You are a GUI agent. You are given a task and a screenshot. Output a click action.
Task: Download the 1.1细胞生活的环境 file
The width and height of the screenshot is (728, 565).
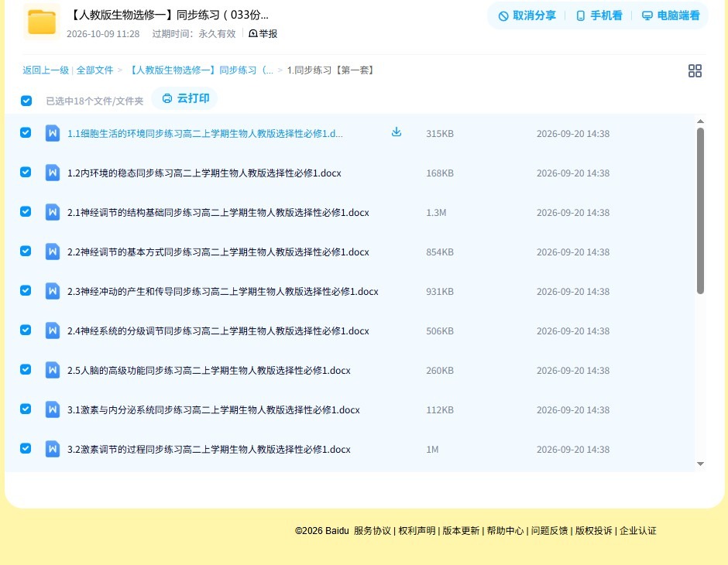coord(396,132)
